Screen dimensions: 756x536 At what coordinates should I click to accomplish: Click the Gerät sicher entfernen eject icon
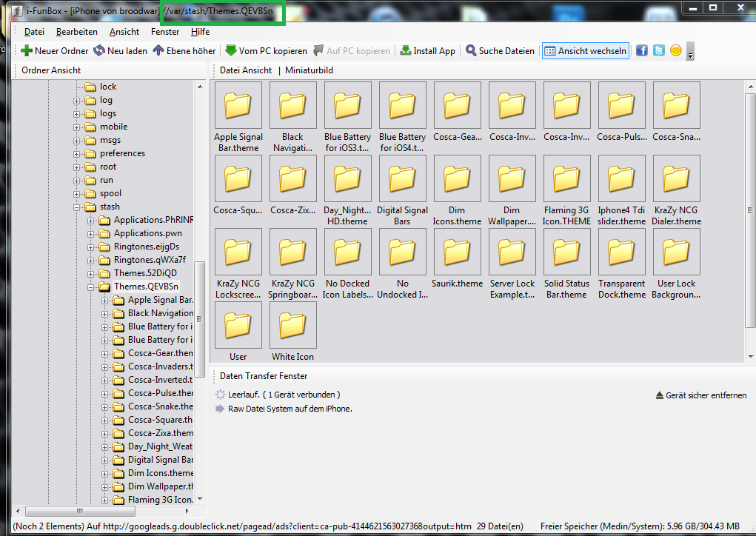[660, 395]
